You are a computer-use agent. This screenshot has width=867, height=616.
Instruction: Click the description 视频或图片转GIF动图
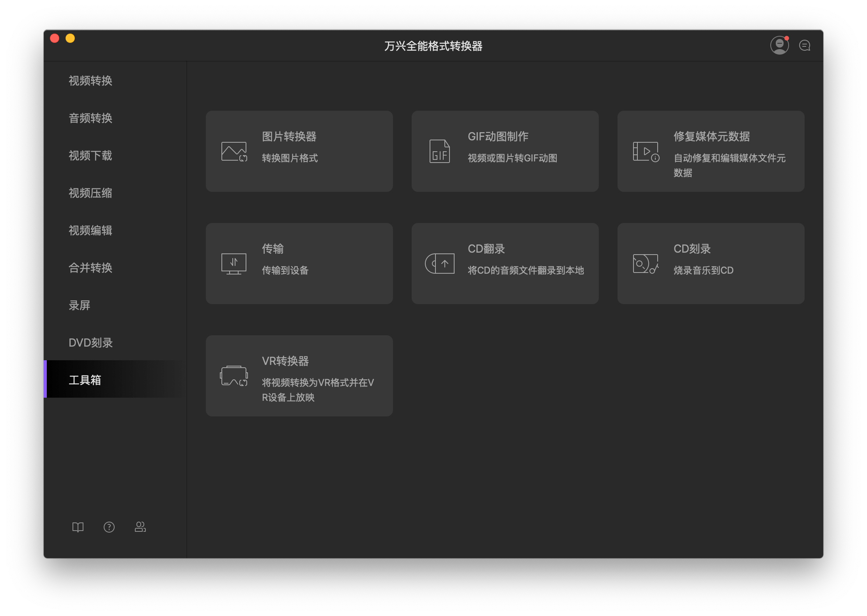coord(513,158)
